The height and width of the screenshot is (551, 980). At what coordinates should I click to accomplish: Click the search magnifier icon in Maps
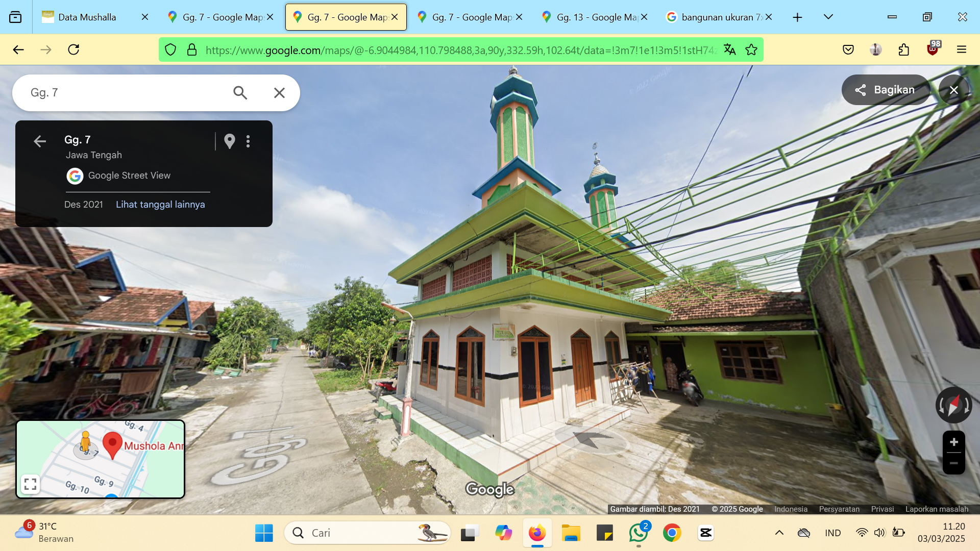(x=240, y=92)
